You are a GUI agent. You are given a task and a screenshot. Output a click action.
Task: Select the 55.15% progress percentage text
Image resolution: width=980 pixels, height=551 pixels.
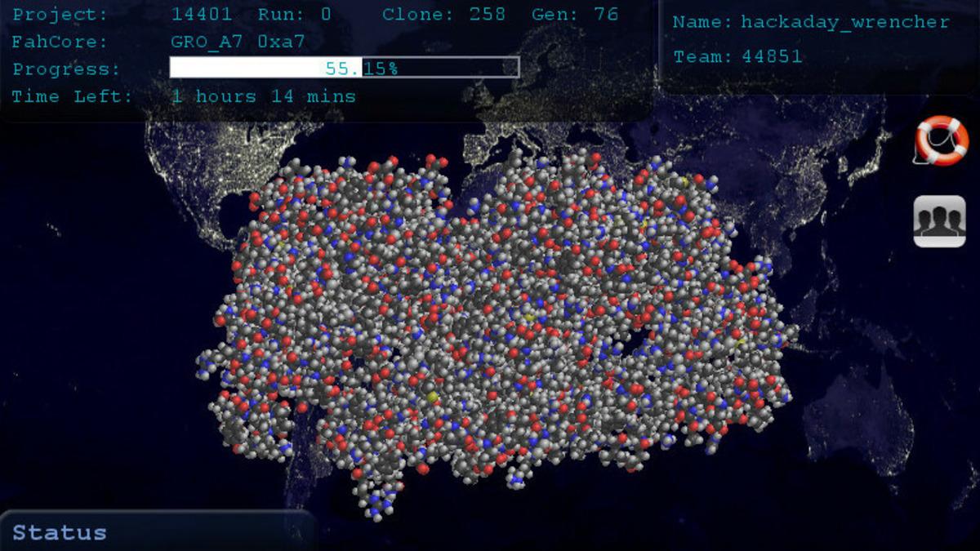point(361,69)
